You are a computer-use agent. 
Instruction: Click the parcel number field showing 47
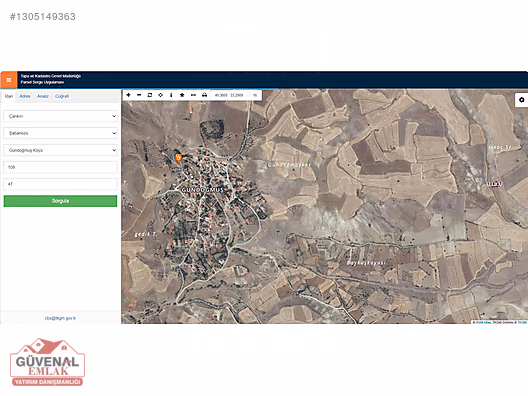point(60,184)
